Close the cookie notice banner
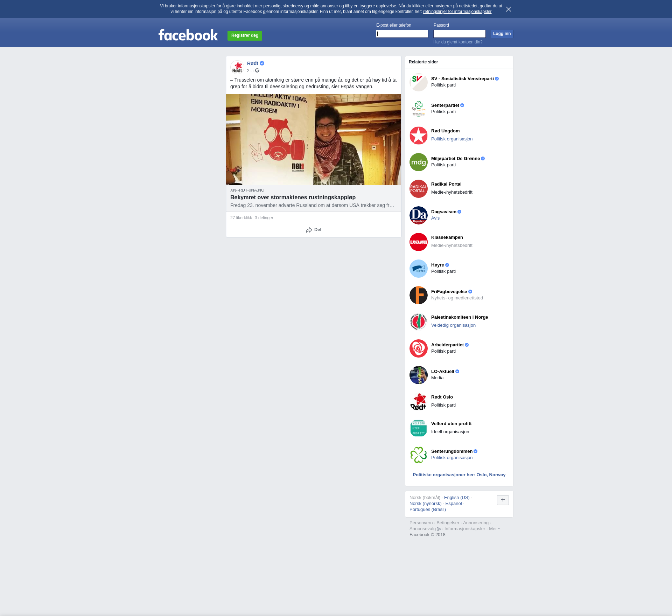This screenshot has width=672, height=616. click(x=509, y=9)
